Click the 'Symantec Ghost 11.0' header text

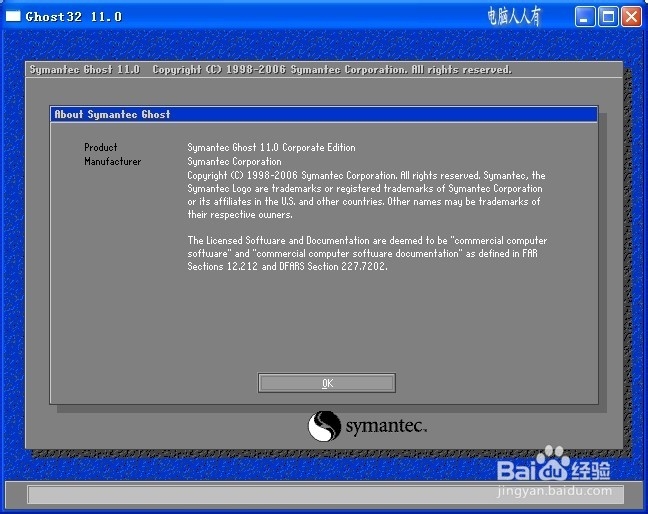[x=85, y=69]
